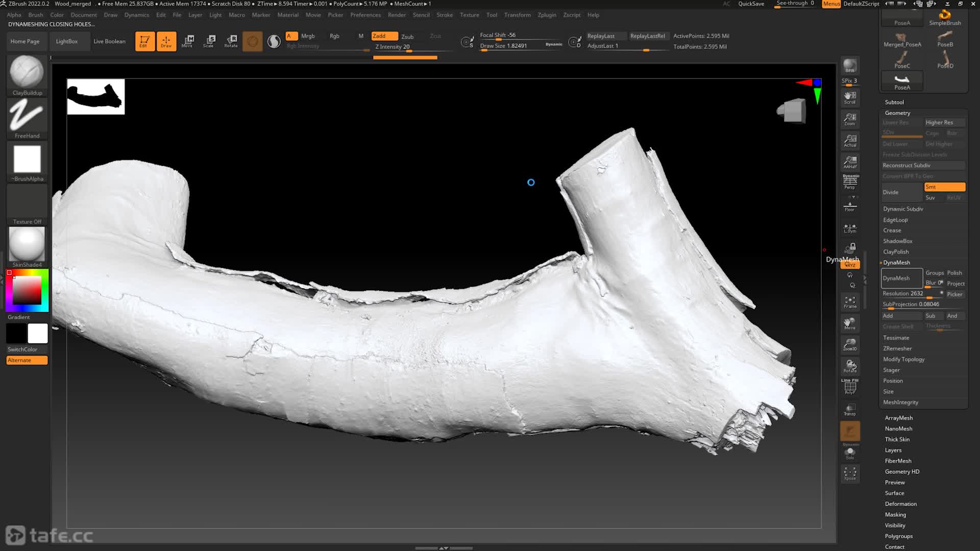980x551 pixels.
Task: Click the DynaMesh button
Action: (901, 279)
